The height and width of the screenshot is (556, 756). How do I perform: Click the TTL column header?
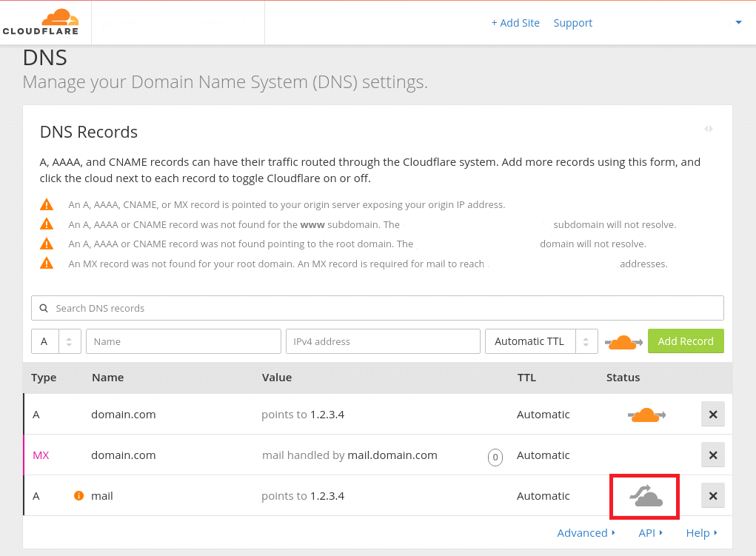click(526, 378)
